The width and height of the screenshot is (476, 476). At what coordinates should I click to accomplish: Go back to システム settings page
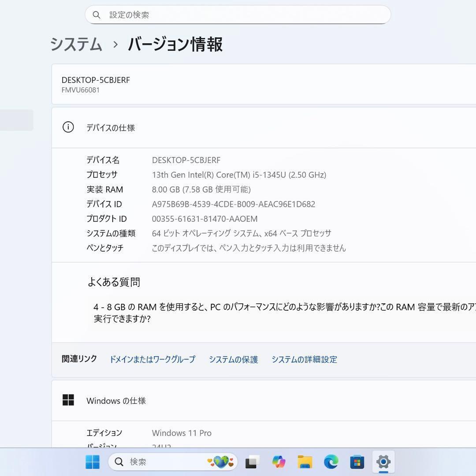[75, 45]
